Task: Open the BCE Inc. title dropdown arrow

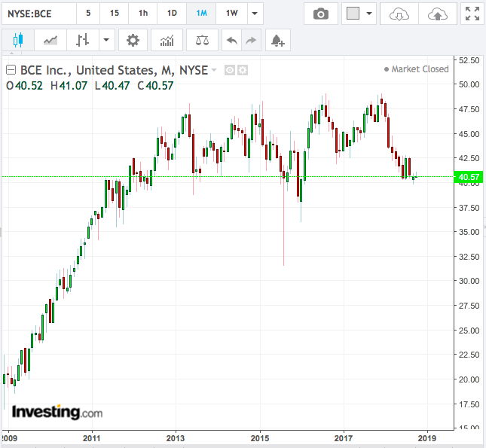Action: 214,70
